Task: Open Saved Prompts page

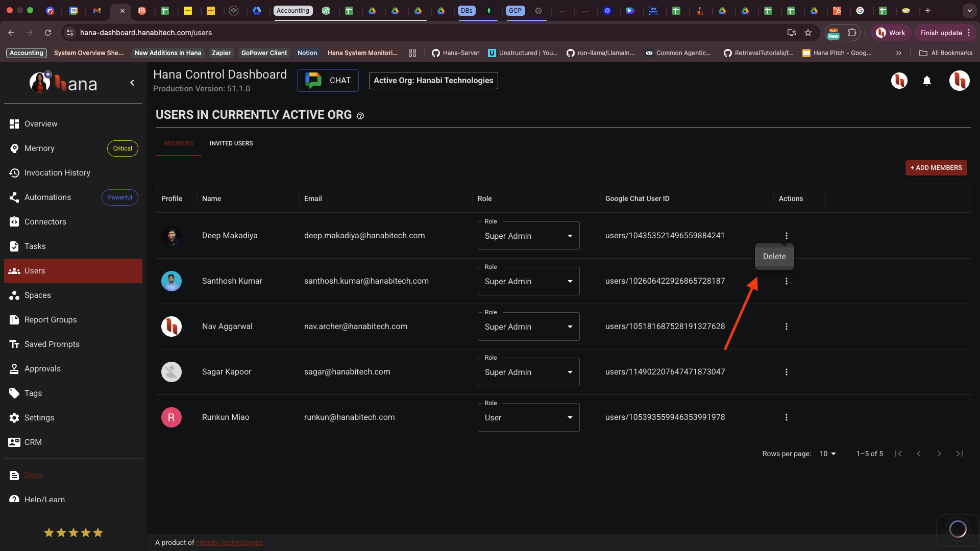Action: point(73,344)
